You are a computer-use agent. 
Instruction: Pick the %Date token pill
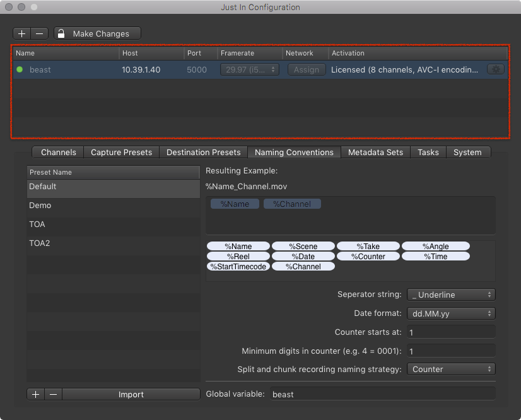[x=303, y=256]
